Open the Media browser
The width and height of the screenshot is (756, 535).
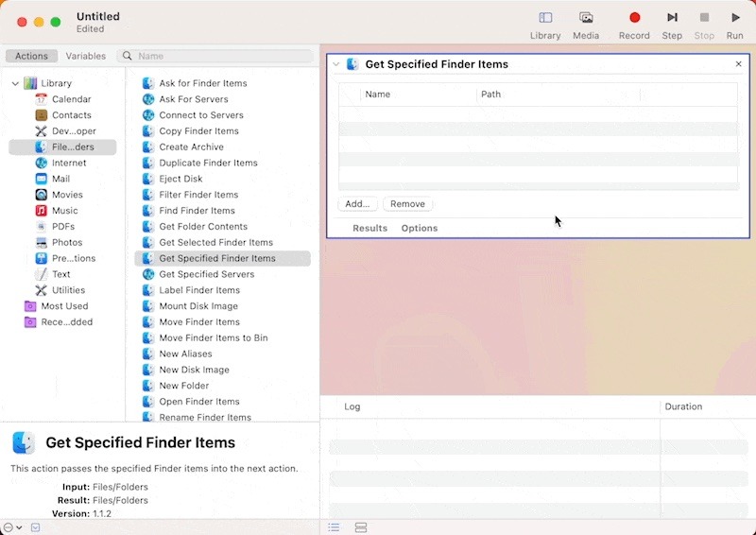[586, 26]
